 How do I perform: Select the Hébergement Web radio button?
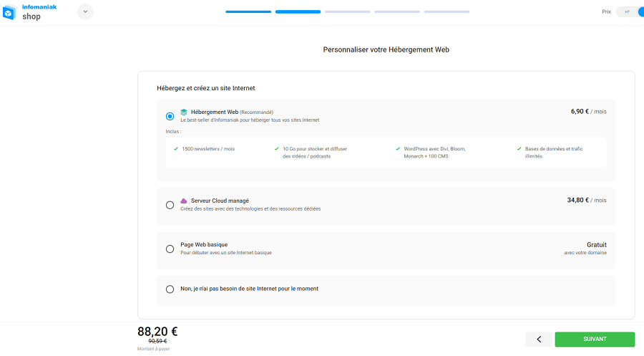pos(170,116)
